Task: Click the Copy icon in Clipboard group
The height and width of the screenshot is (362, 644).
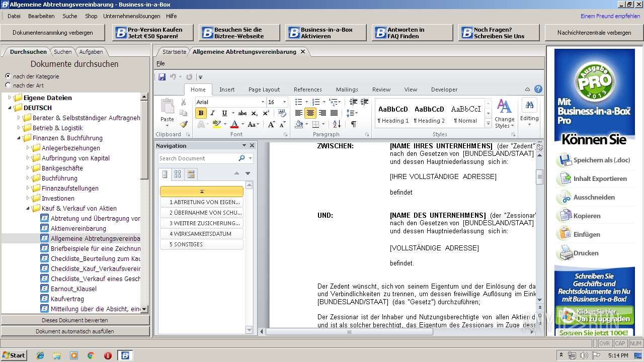Action: click(x=183, y=113)
